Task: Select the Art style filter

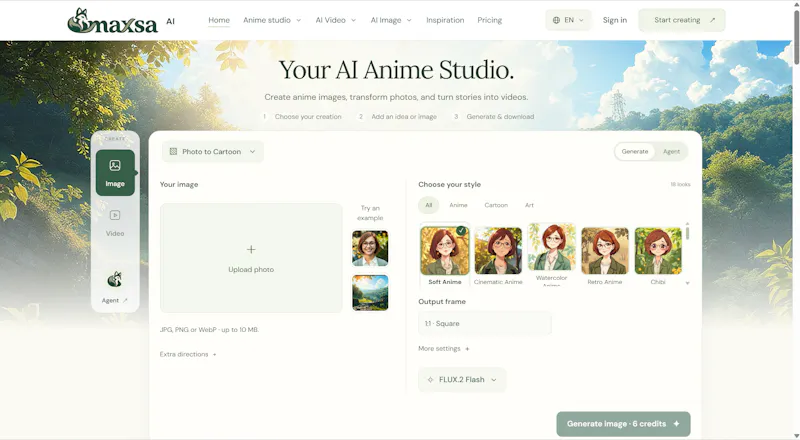Action: 529,205
